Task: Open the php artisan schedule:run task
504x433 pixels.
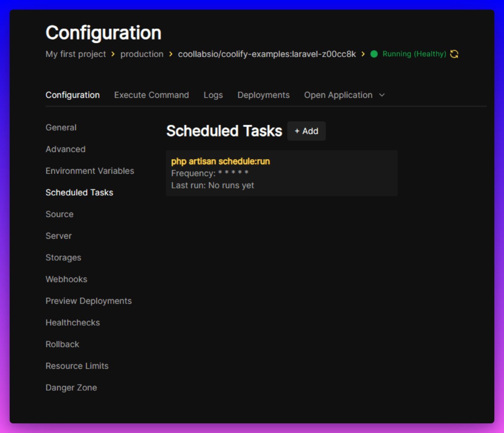Action: pos(282,172)
